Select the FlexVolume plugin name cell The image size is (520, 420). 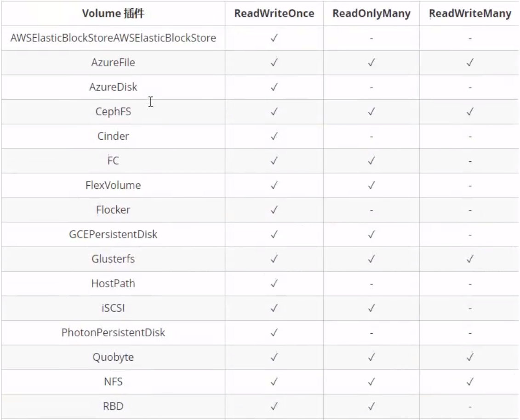pos(113,185)
